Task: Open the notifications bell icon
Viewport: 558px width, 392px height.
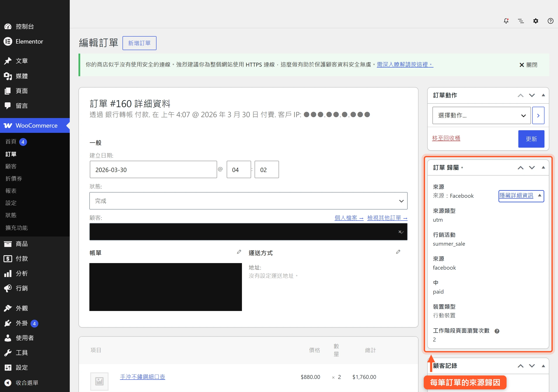Action: pyautogui.click(x=506, y=21)
